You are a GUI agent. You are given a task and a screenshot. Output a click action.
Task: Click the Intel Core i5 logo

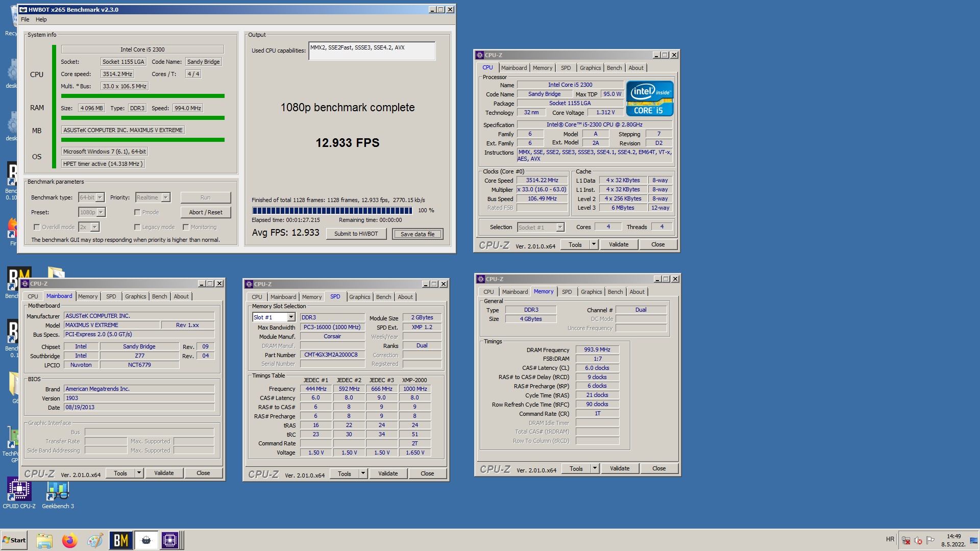pos(650,98)
